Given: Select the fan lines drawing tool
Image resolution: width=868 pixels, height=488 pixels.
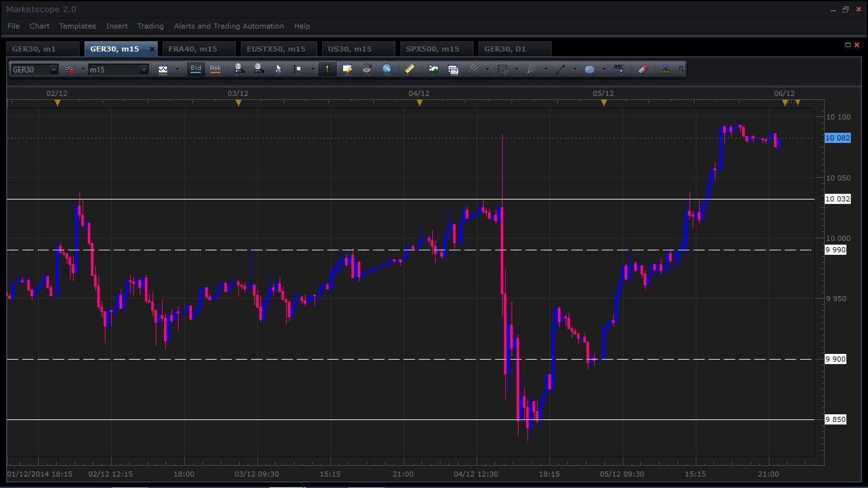Looking at the screenshot, I should pos(532,69).
